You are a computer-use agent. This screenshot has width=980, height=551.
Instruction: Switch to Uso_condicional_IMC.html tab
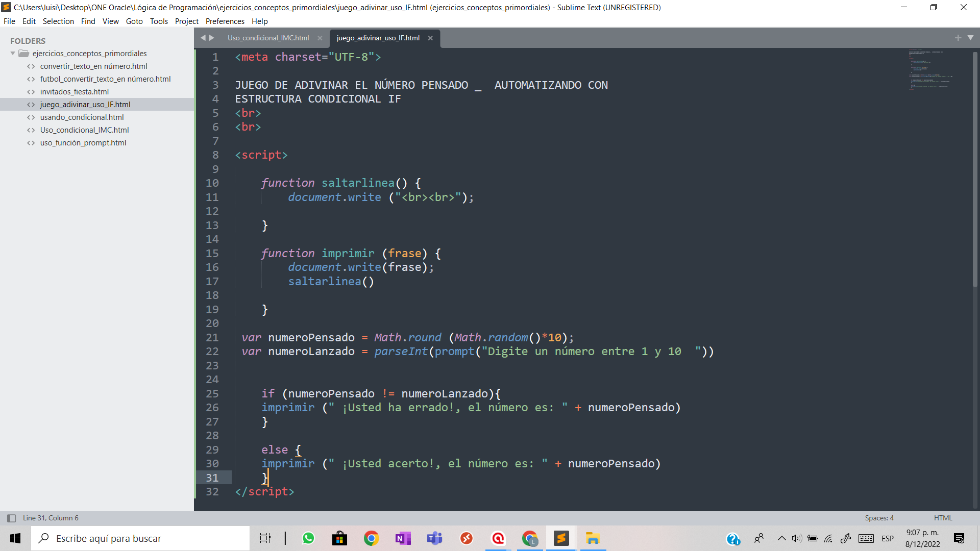(x=268, y=38)
